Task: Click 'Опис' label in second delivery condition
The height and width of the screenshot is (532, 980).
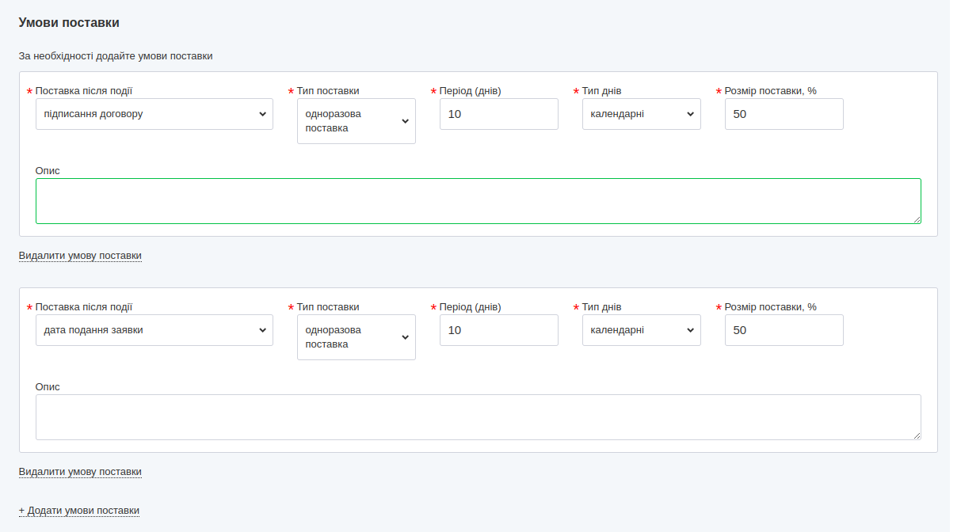Action: coord(48,387)
